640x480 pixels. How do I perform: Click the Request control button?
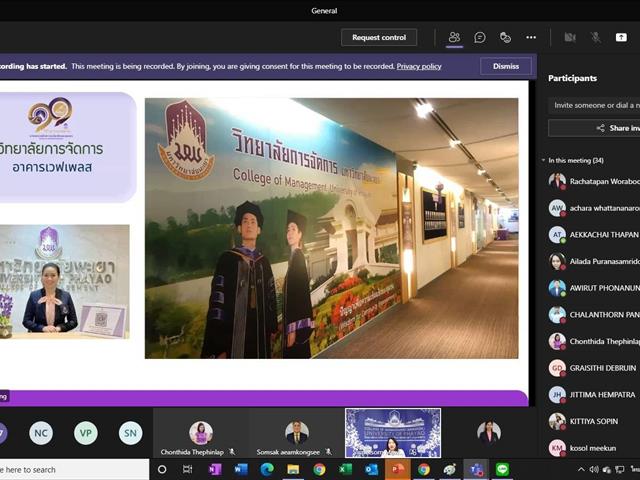[379, 38]
